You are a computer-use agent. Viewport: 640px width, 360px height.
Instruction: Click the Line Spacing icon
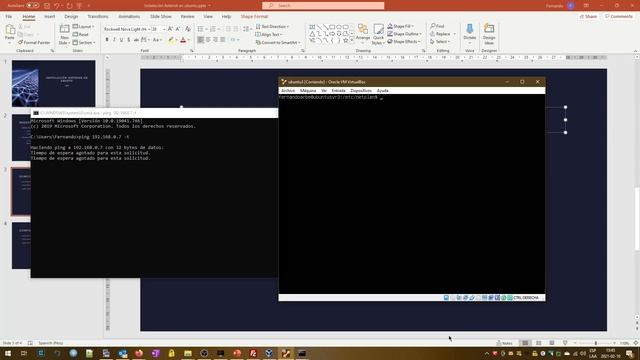tap(247, 29)
